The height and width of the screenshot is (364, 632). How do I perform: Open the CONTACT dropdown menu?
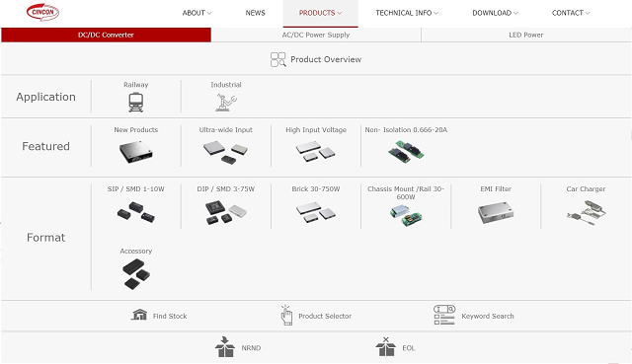pos(571,13)
